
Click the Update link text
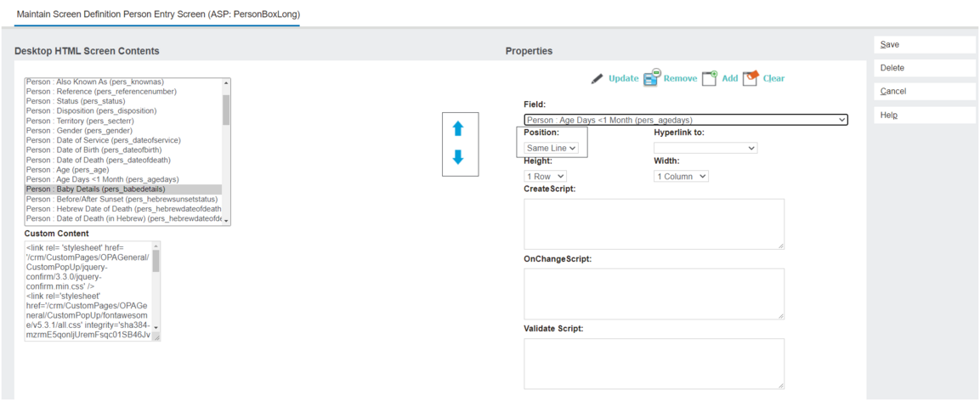[624, 79]
